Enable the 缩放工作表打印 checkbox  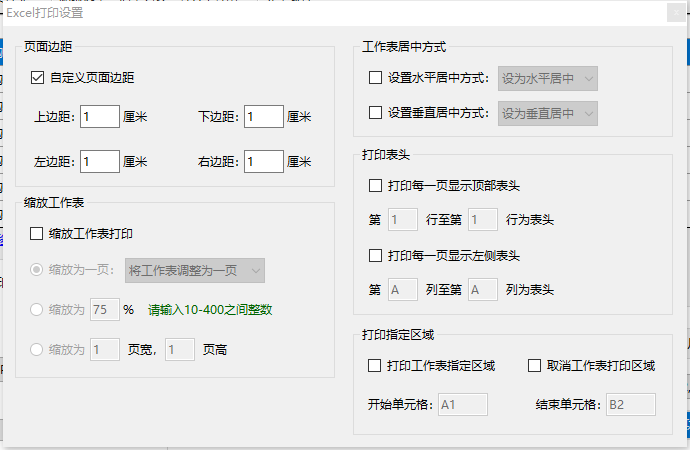(x=37, y=234)
